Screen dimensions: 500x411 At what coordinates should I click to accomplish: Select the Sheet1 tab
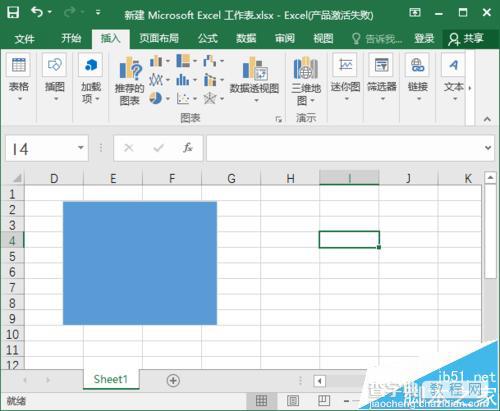(111, 379)
